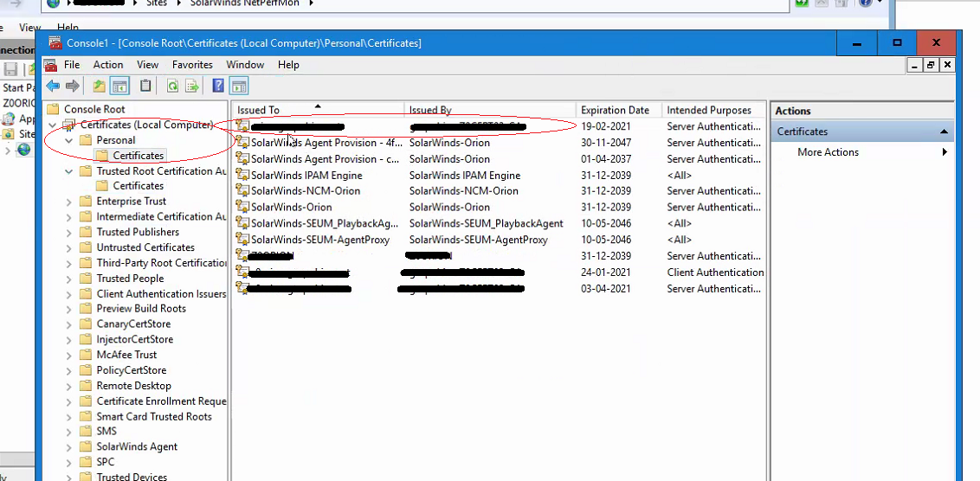The image size is (980, 481).
Task: Expand the Enterprise Trust node
Action: coord(68,202)
